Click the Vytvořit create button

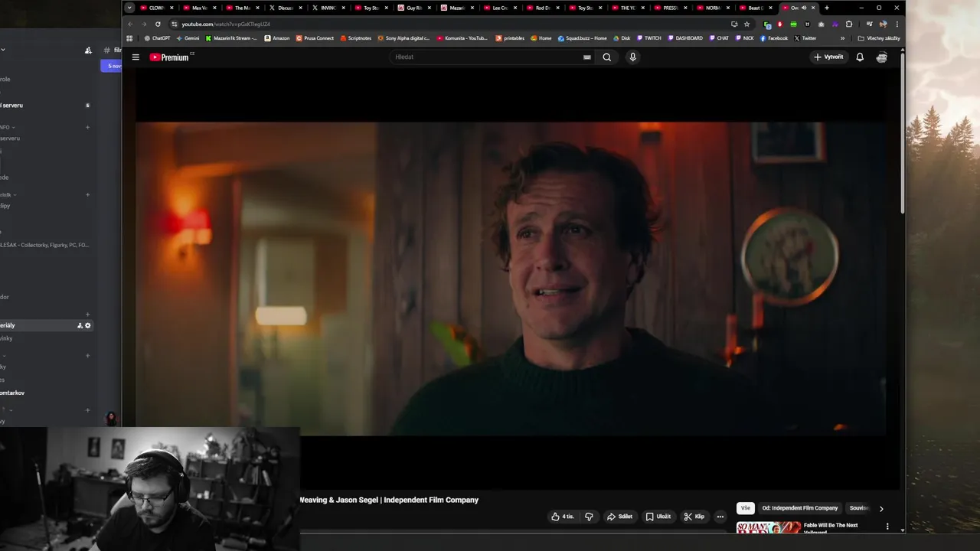pyautogui.click(x=828, y=57)
